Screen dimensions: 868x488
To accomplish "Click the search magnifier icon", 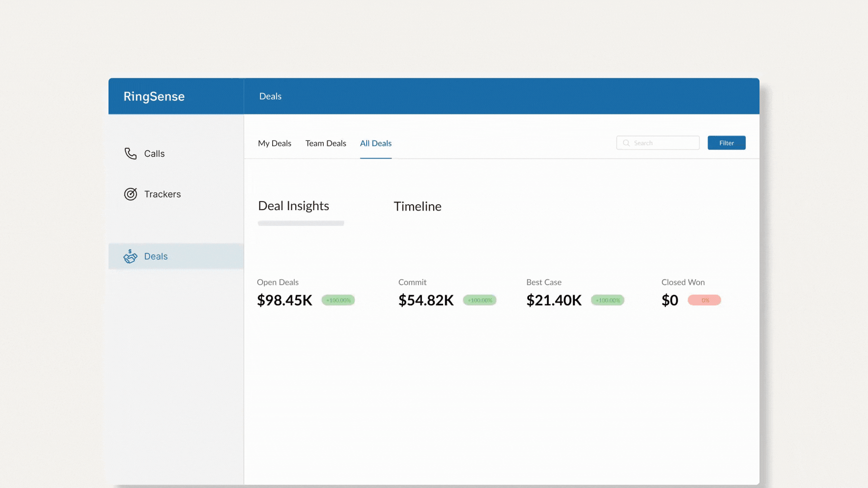I will [x=626, y=143].
